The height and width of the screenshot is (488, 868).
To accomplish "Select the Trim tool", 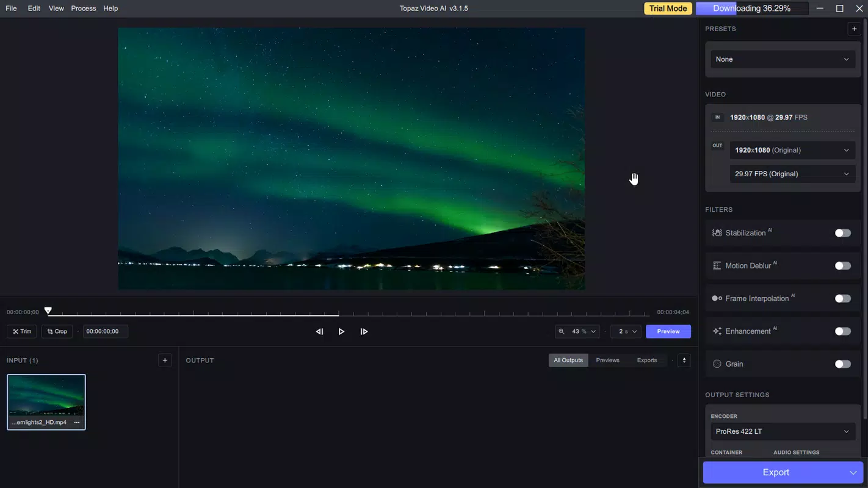I will (21, 331).
